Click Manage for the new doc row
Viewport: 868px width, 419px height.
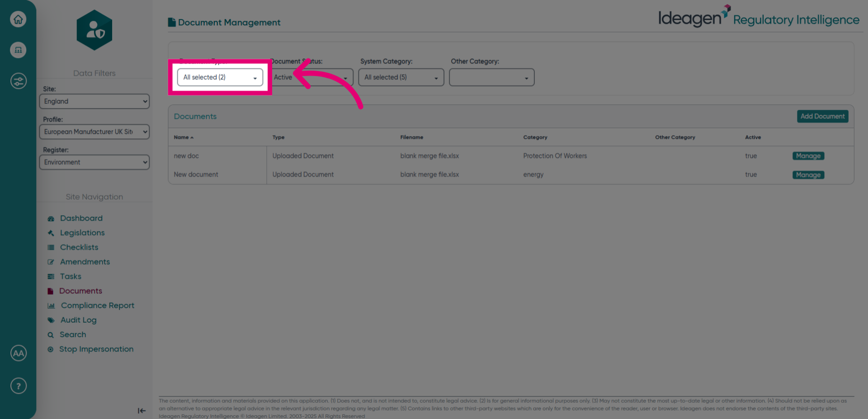point(808,156)
